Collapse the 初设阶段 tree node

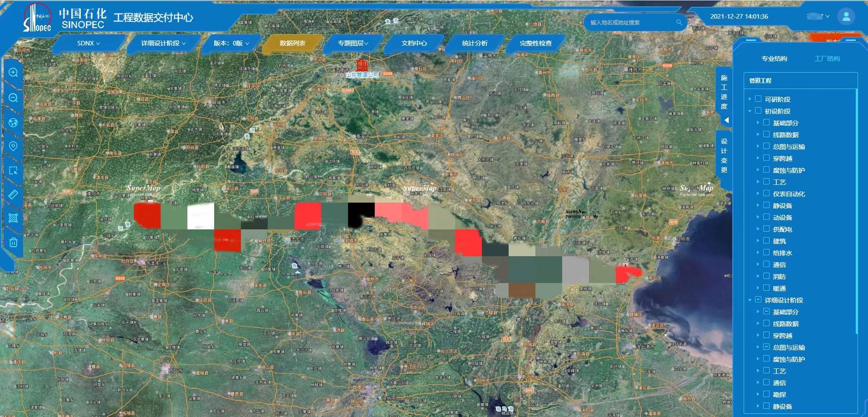pyautogui.click(x=750, y=111)
